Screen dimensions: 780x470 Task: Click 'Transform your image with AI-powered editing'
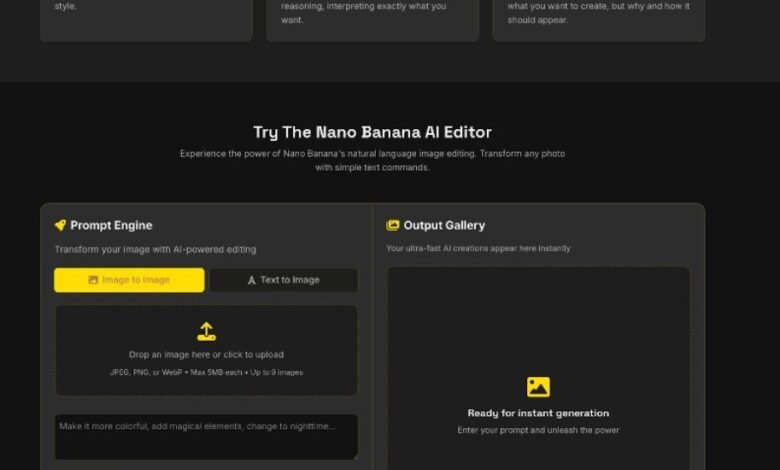click(155, 249)
